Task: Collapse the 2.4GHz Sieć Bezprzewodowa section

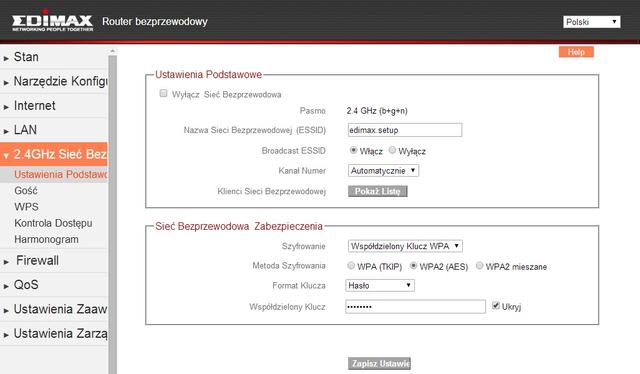Action: pos(54,154)
